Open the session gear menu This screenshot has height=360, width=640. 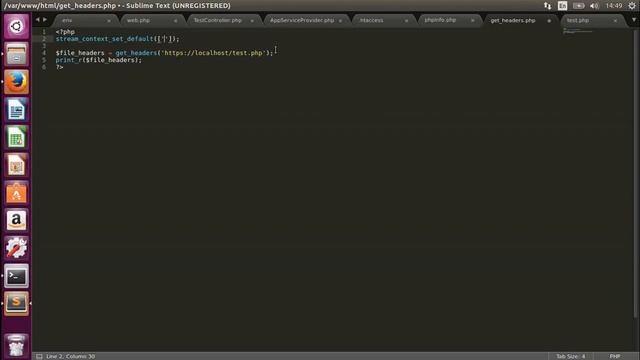pos(632,6)
